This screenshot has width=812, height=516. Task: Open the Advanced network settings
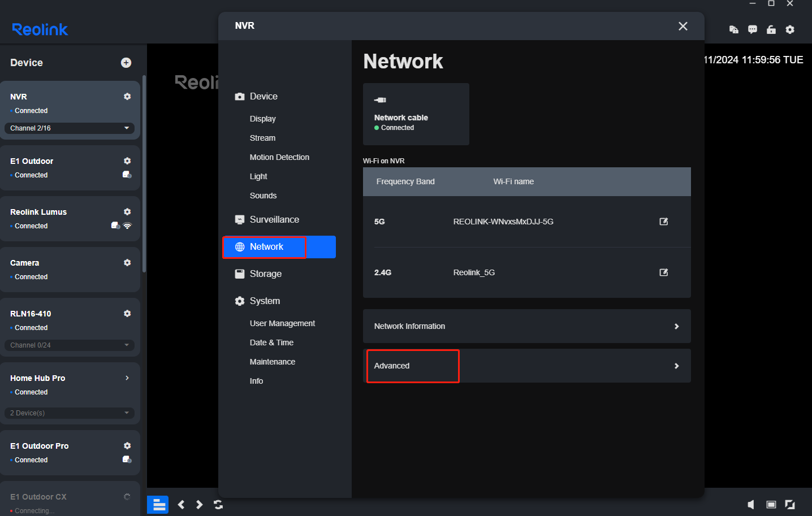[x=526, y=366]
